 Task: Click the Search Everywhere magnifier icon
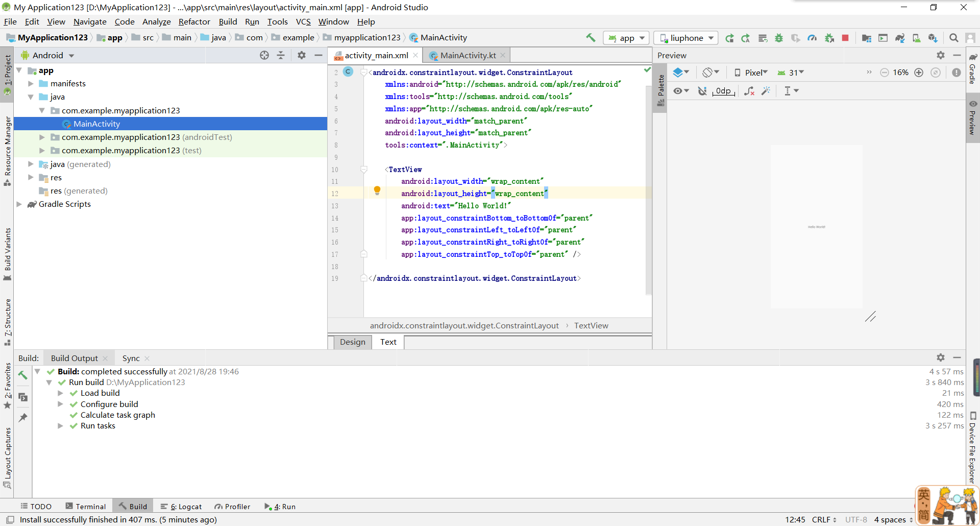coord(953,38)
